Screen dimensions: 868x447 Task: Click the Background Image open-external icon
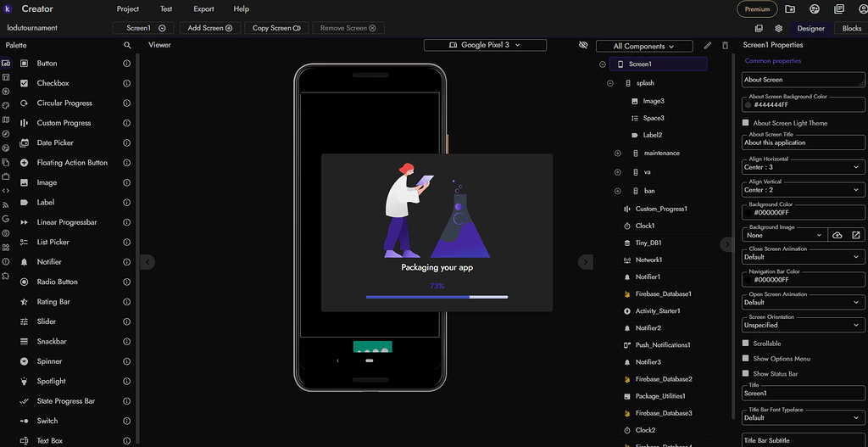[x=856, y=236]
